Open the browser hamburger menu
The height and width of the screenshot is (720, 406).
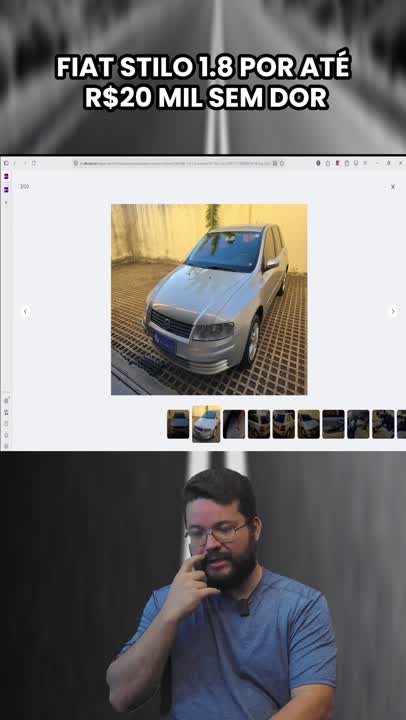tap(365, 163)
